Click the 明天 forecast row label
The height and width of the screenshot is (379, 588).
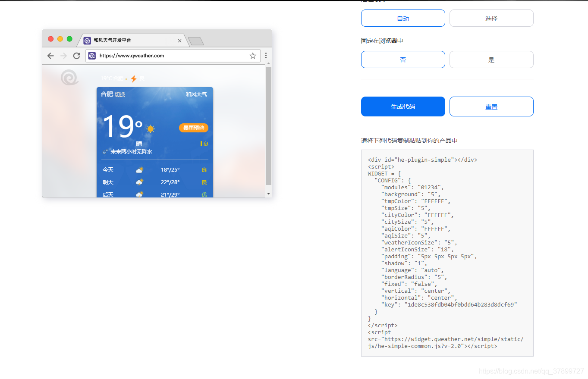coord(108,182)
